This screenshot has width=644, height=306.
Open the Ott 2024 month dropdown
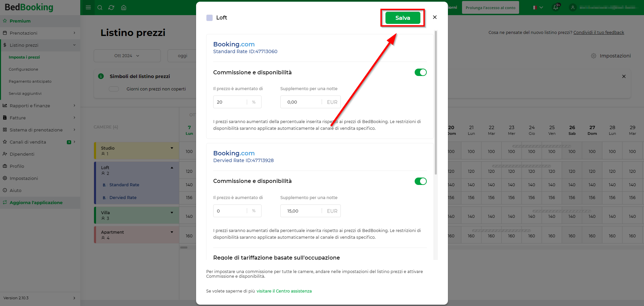tap(127, 56)
